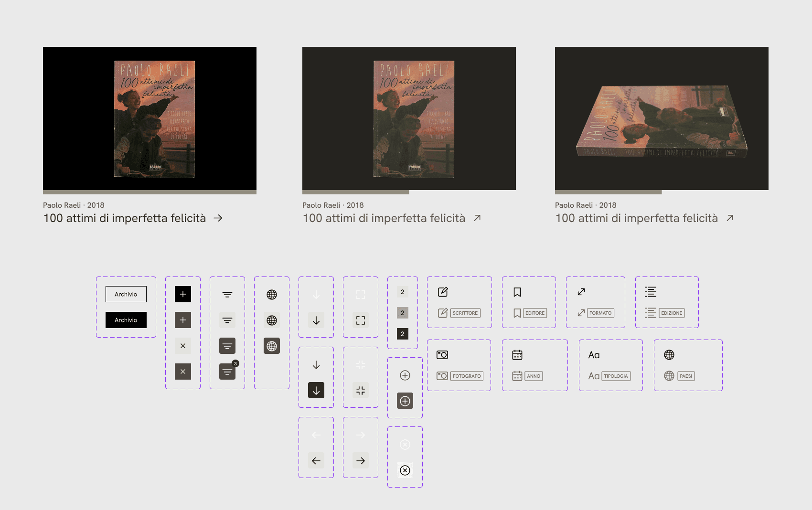Click the PAESI tag label
This screenshot has width=812, height=510.
(x=686, y=376)
